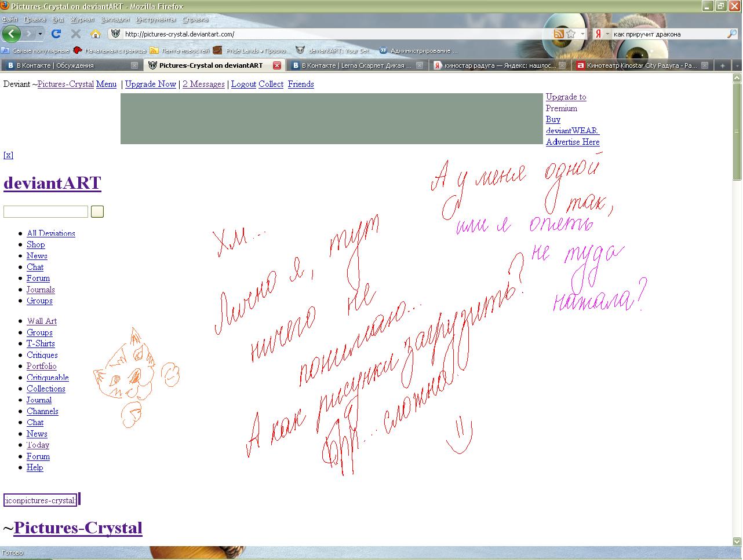Viewport: 743px width, 560px height.
Task: Click the browser Back arrow button
Action: click(12, 34)
